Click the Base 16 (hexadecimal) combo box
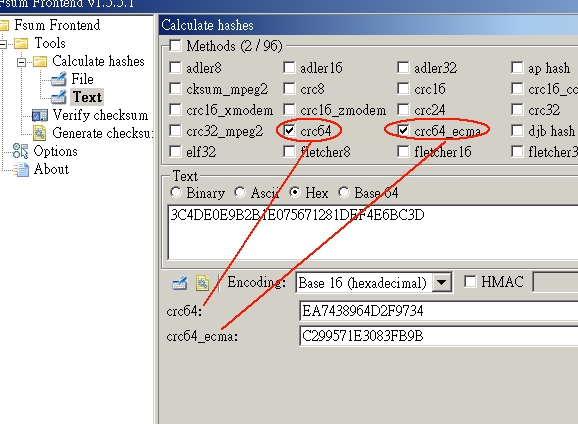Image resolution: width=578 pixels, height=424 pixels. tap(373, 283)
